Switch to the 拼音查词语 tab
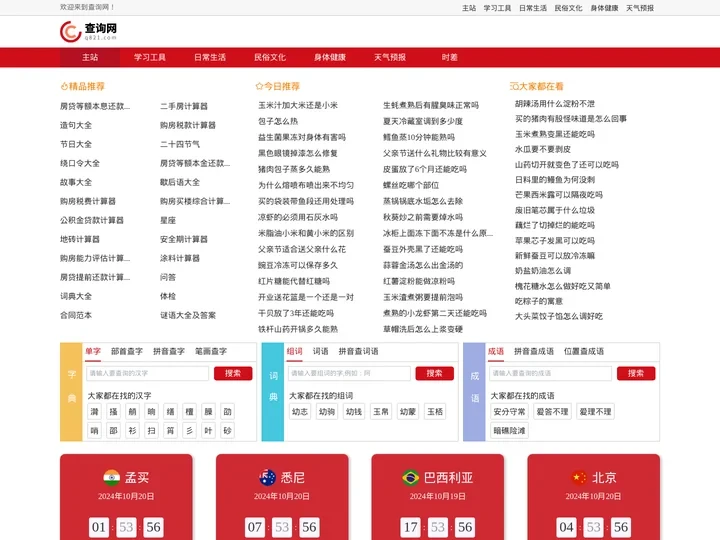Screen dimensions: 720x540 pos(358,351)
